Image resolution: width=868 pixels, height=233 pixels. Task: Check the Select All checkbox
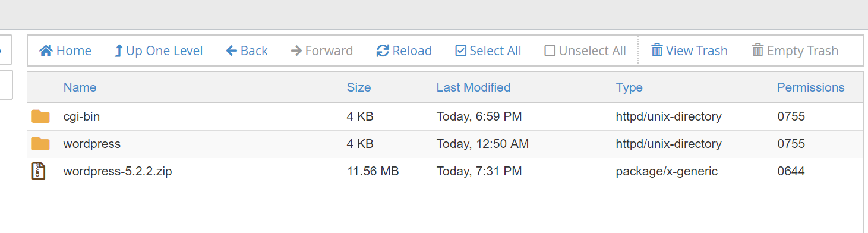[x=460, y=51]
